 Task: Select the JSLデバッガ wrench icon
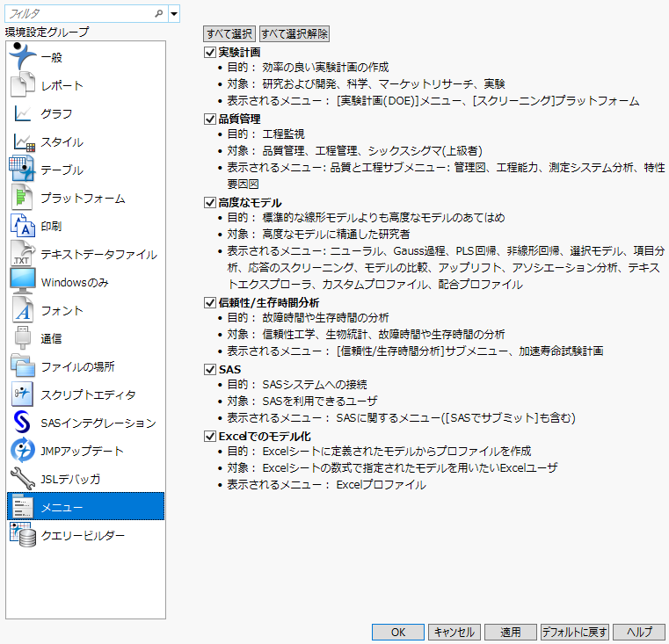[22, 479]
